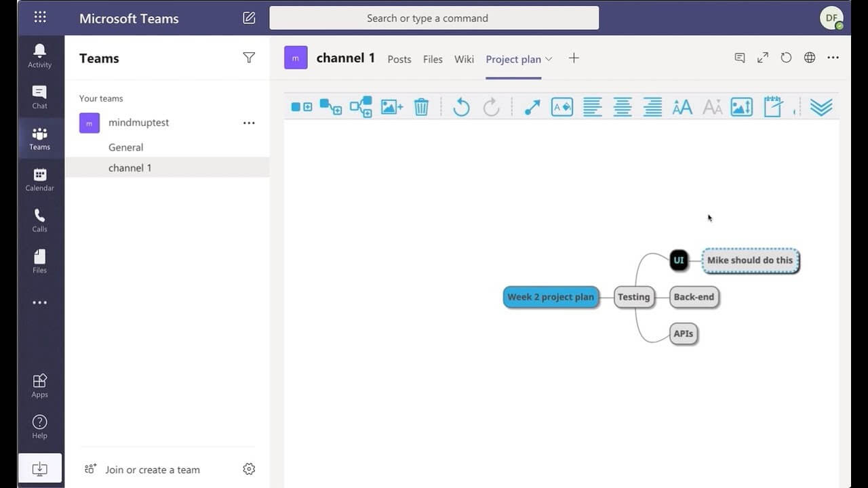Switch to the Files tab
Screen dimensions: 868x488
click(x=433, y=59)
